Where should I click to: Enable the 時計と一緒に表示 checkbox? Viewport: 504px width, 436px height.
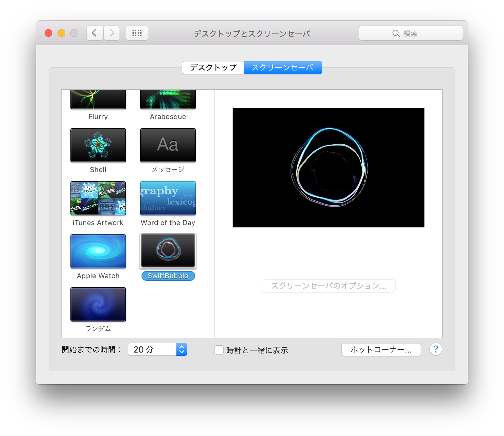[x=219, y=350]
